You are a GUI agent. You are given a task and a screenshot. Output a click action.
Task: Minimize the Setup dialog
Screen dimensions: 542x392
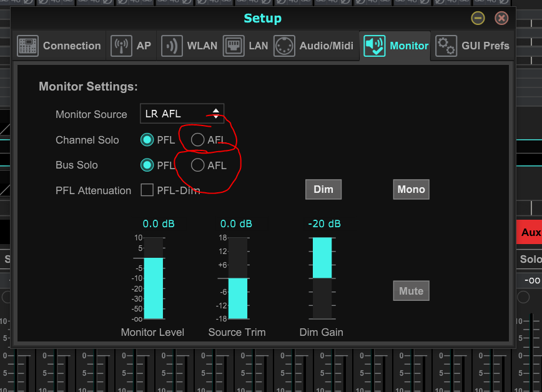coord(478,18)
